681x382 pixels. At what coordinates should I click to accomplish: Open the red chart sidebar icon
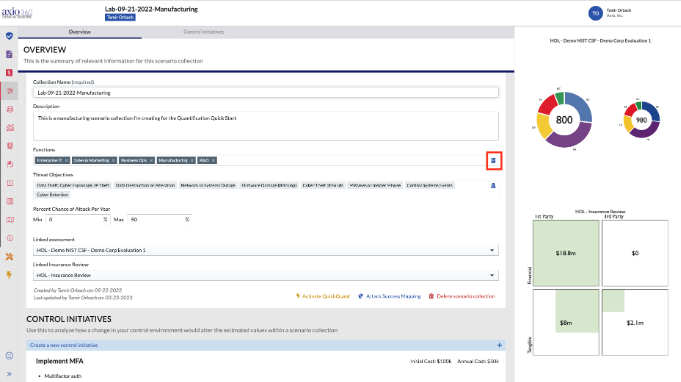(x=10, y=128)
